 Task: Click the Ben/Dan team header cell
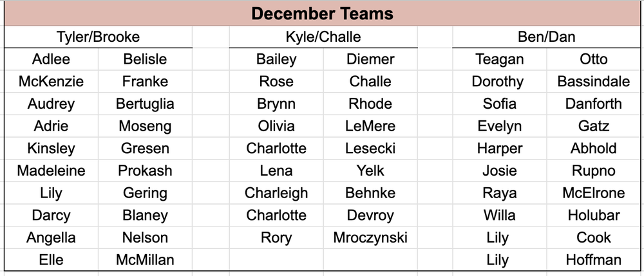coord(547,37)
